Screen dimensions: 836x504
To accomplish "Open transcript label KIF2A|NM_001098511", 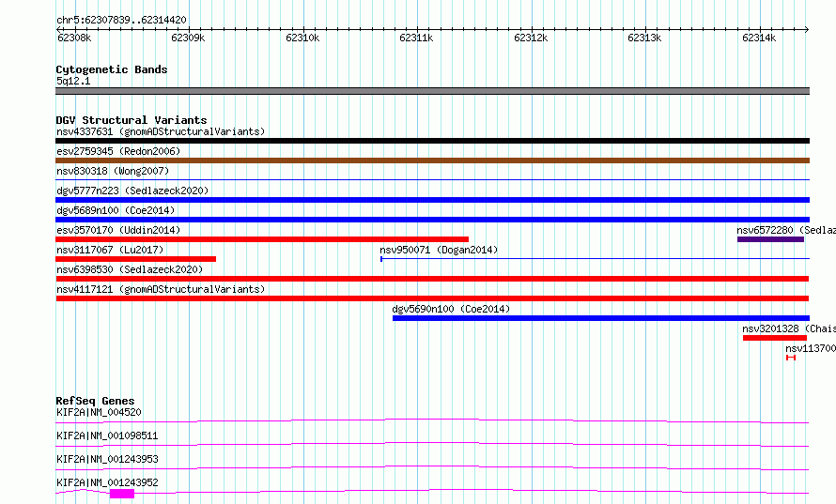I will click(x=107, y=435).
